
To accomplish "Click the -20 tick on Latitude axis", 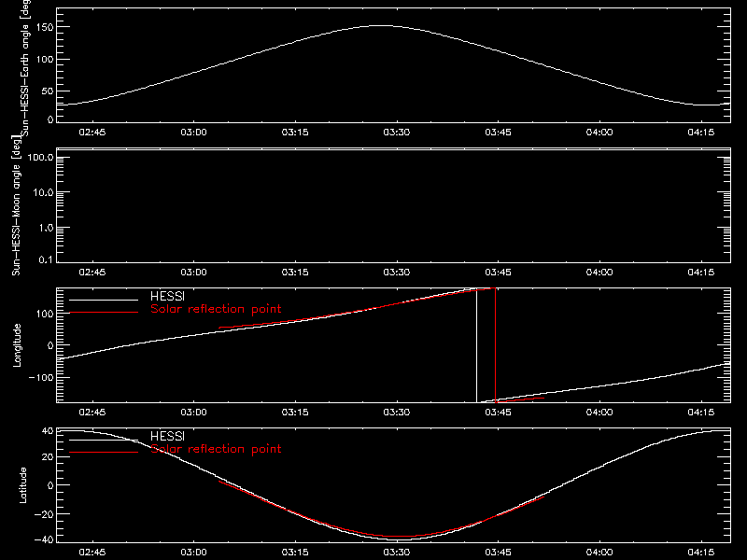I will (44, 514).
